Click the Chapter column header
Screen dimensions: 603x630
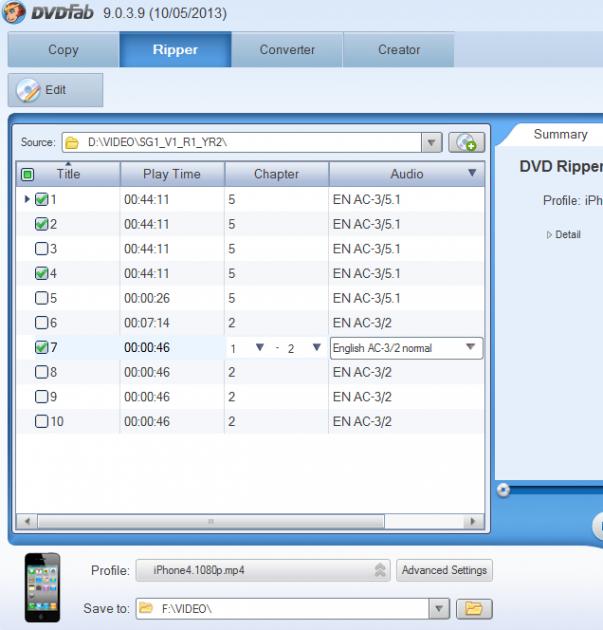click(x=276, y=174)
